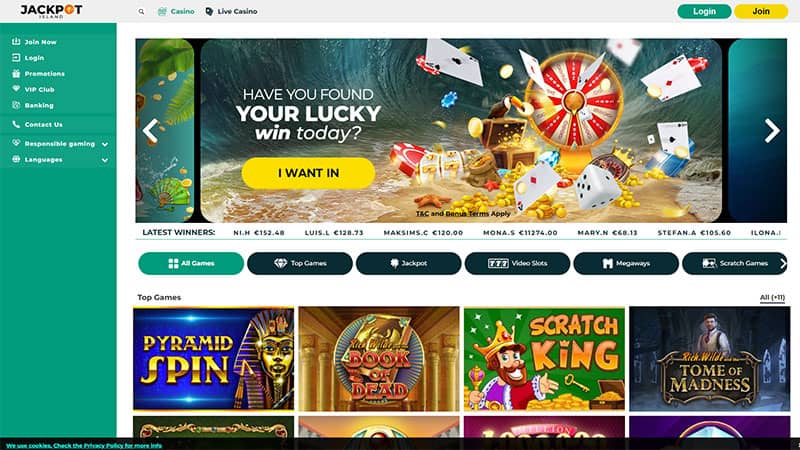Go to previous banner slide arrow
The image size is (800, 450).
point(151,131)
